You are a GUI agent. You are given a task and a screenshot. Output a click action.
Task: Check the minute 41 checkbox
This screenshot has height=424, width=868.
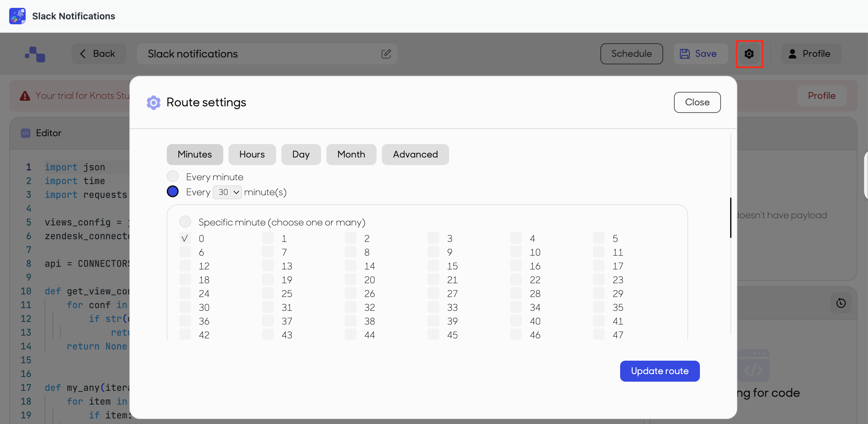click(599, 321)
